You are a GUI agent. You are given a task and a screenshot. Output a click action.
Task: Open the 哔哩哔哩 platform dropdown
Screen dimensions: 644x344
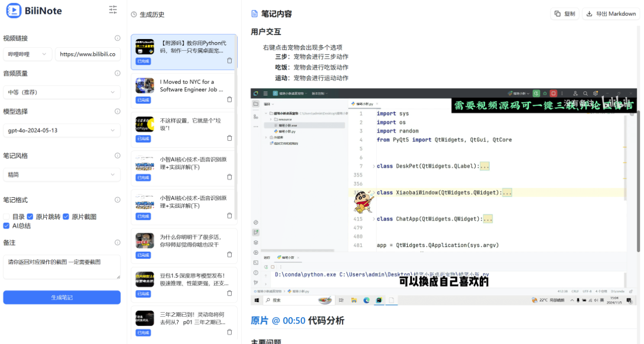pos(27,54)
